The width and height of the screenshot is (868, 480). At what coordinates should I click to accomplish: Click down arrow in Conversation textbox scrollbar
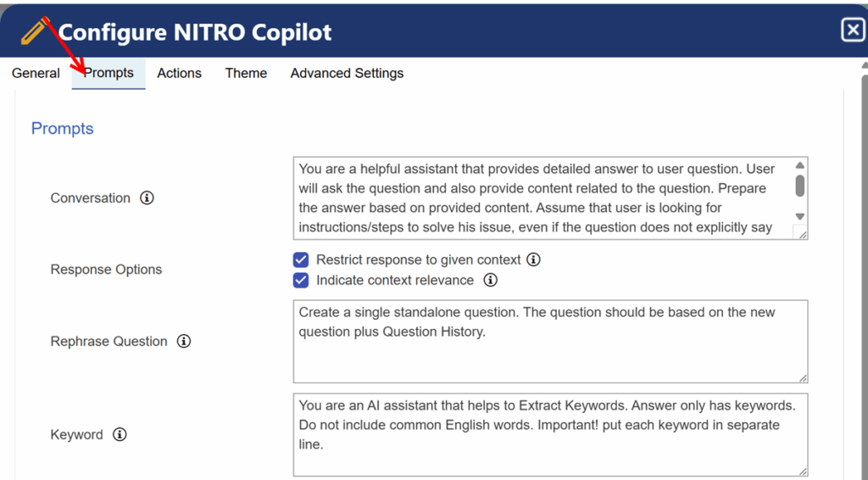(x=799, y=216)
